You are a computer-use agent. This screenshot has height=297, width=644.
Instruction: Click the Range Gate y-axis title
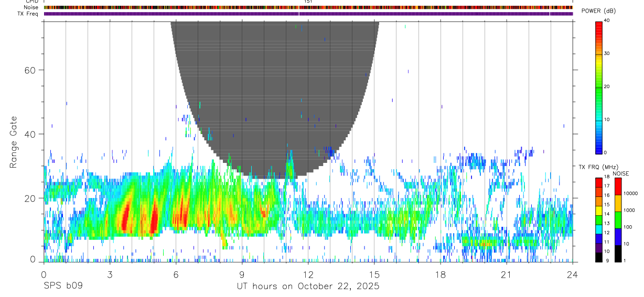click(14, 142)
